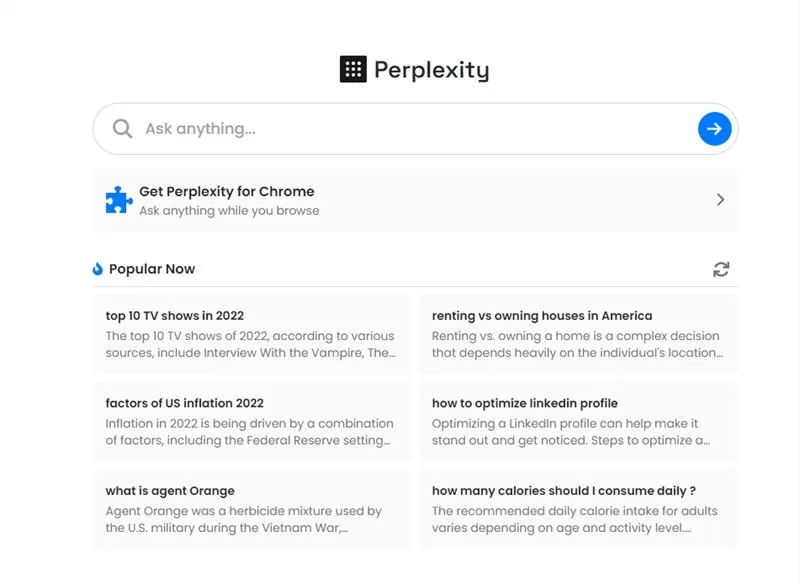The height and width of the screenshot is (584, 800).
Task: Select the "Popular Now" heading
Action: [152, 269]
